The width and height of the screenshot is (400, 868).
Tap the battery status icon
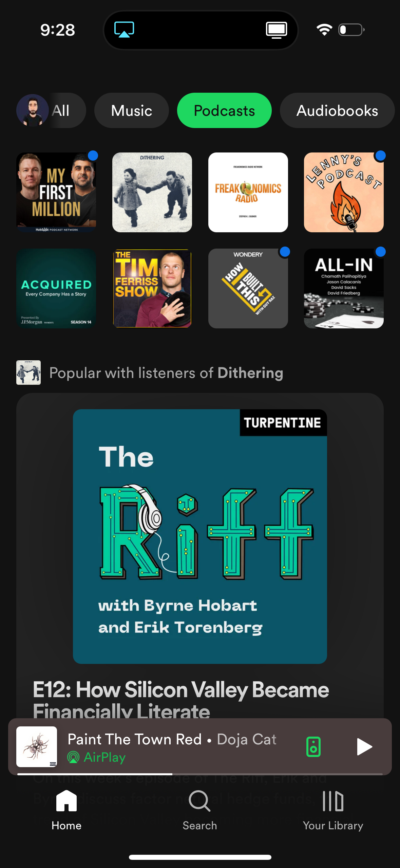pos(351,30)
